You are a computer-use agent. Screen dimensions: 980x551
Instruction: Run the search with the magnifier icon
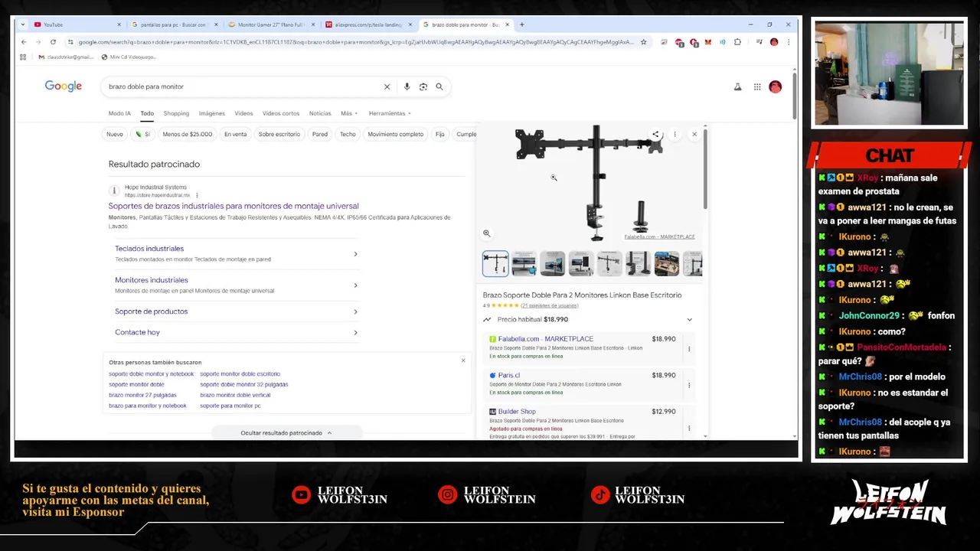[439, 86]
